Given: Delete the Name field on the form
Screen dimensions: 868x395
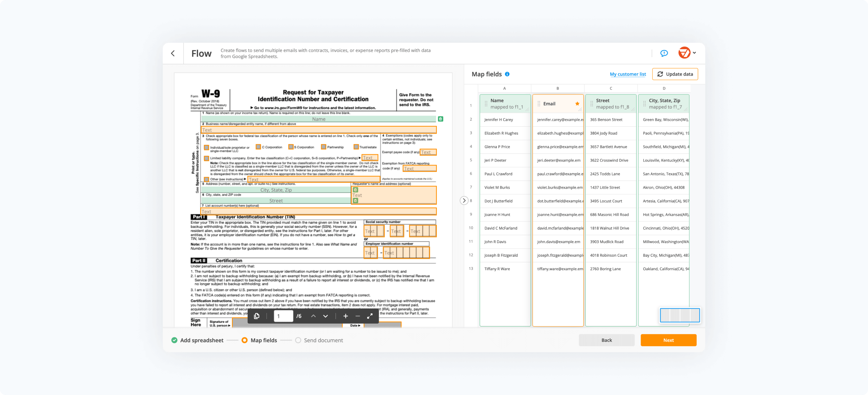Looking at the screenshot, I should coord(440,119).
